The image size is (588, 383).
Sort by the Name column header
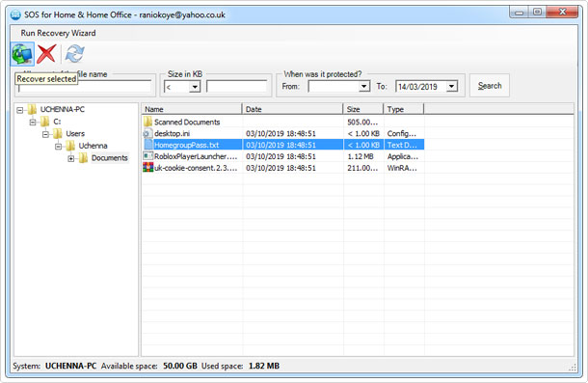[x=192, y=109]
